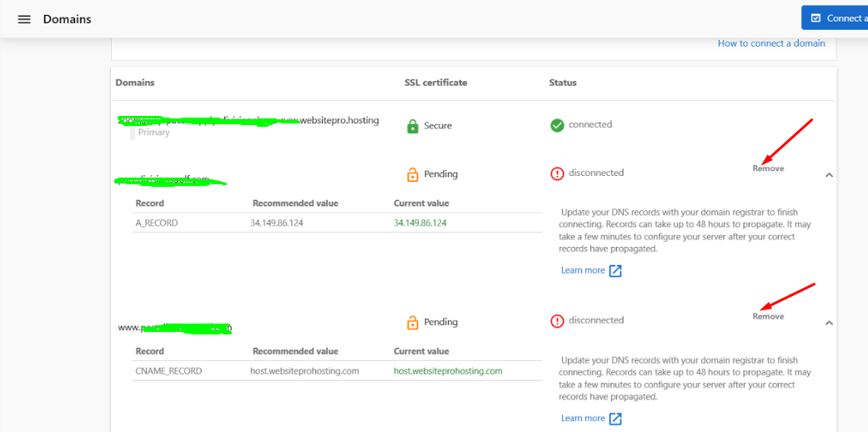
Task: Click the green Secure lock icon
Action: click(x=412, y=126)
